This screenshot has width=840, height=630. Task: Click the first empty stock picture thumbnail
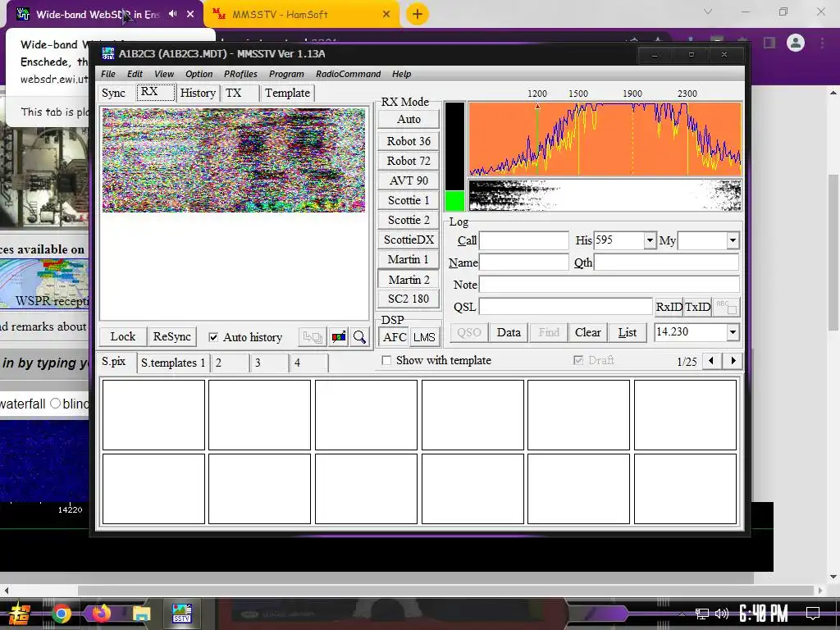pos(153,414)
